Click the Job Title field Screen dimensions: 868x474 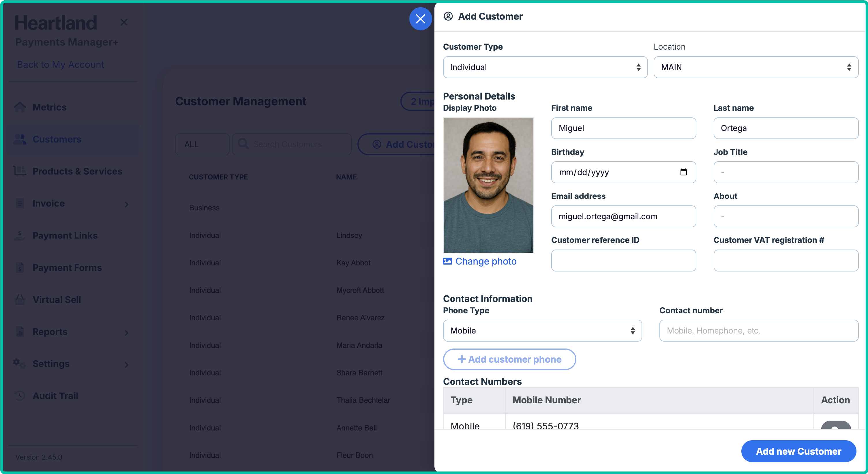(785, 172)
